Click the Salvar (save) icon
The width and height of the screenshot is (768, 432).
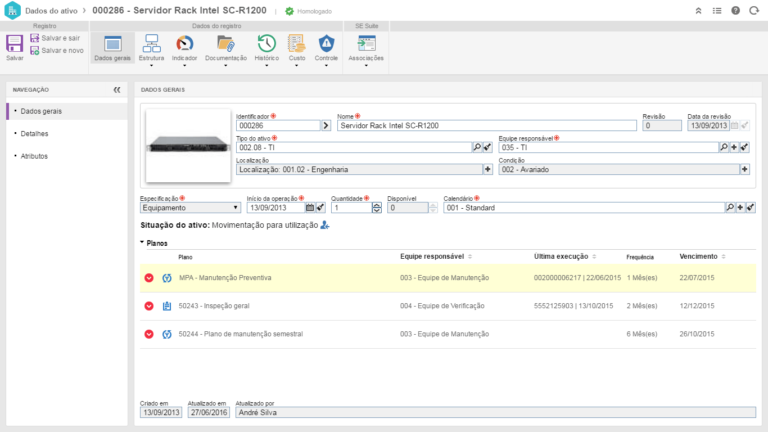[x=14, y=45]
